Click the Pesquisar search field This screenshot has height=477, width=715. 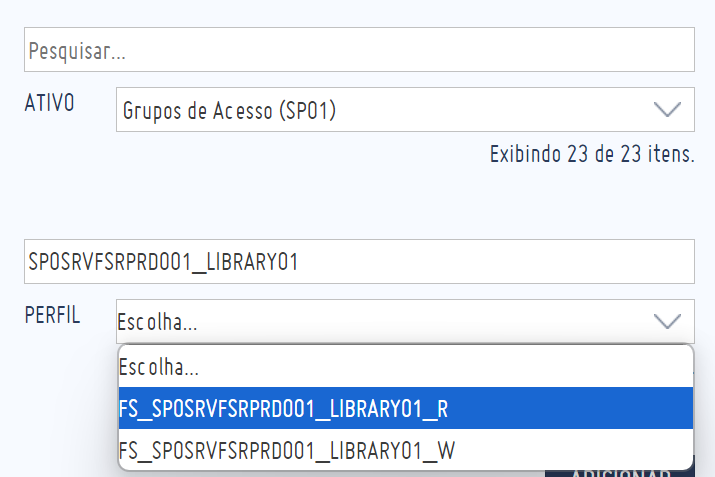click(359, 49)
